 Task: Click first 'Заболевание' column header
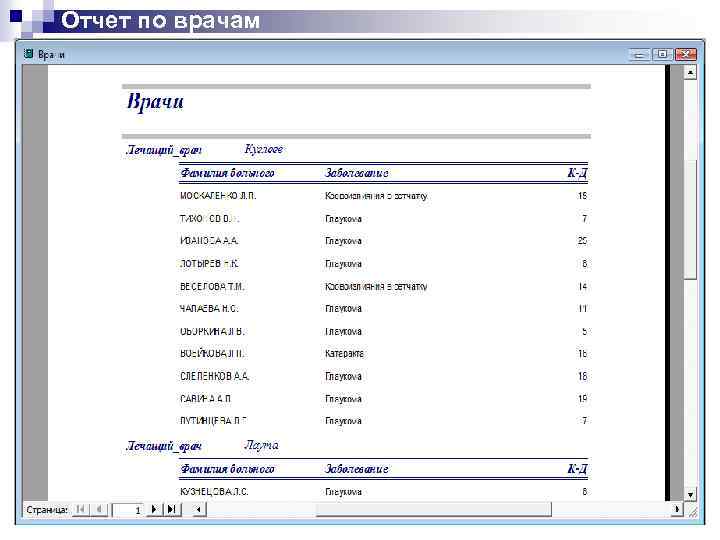pos(356,173)
